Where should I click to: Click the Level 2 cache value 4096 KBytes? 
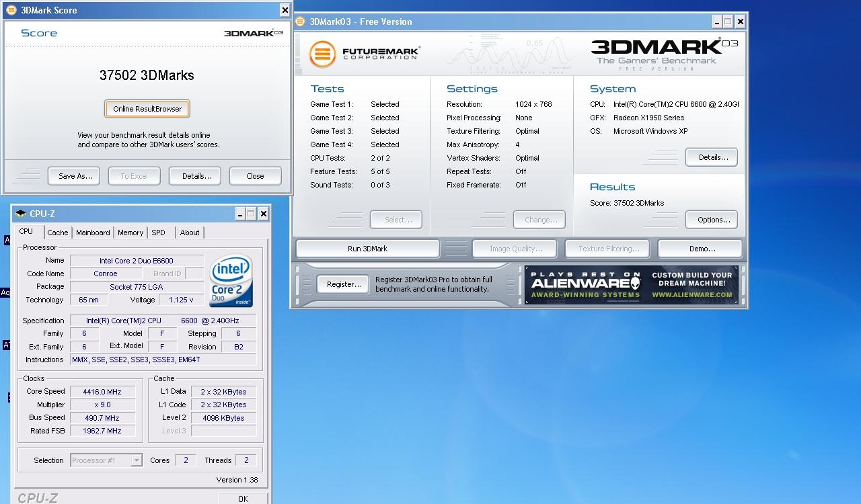point(223,417)
